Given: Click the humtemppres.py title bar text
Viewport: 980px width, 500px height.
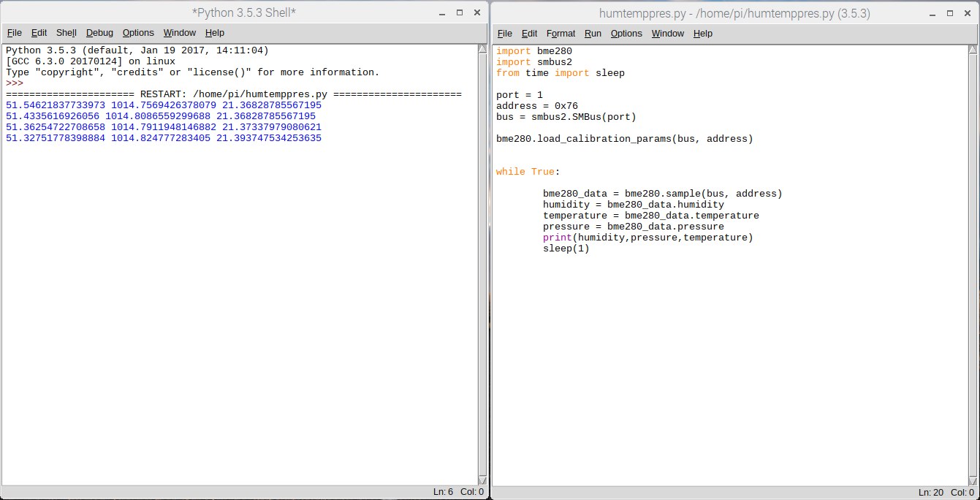Looking at the screenshot, I should 734,13.
